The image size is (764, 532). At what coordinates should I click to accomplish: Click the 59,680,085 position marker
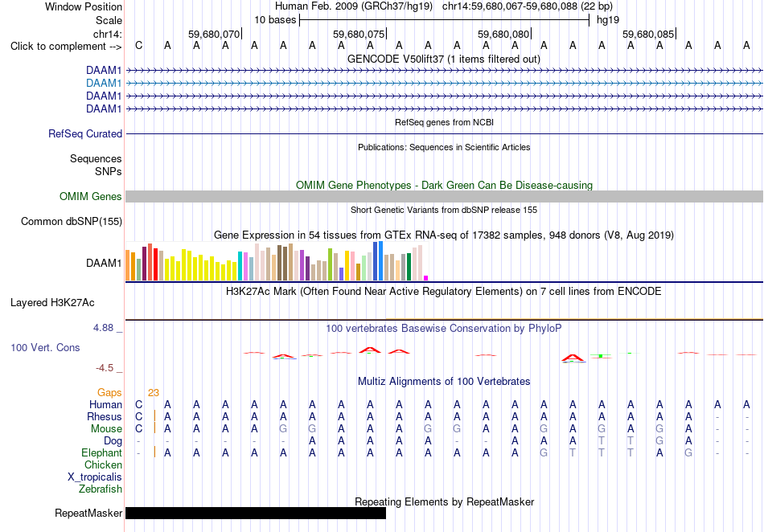coord(648,34)
